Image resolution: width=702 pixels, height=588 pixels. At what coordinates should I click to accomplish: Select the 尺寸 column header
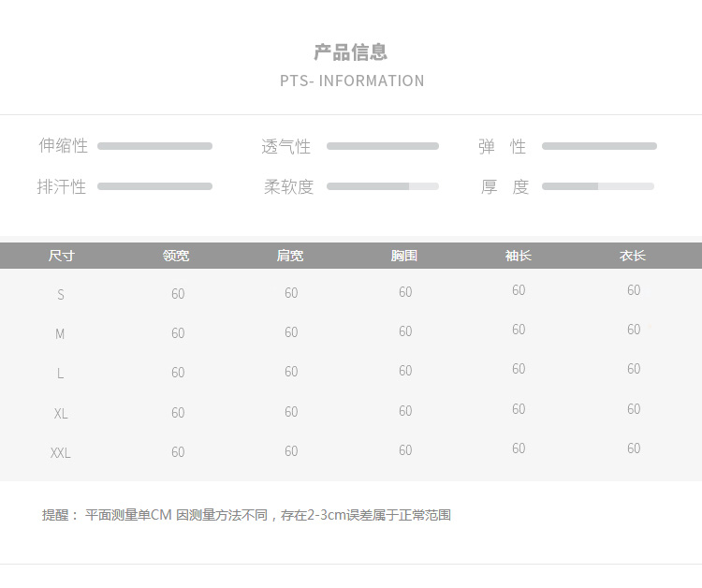coord(62,256)
